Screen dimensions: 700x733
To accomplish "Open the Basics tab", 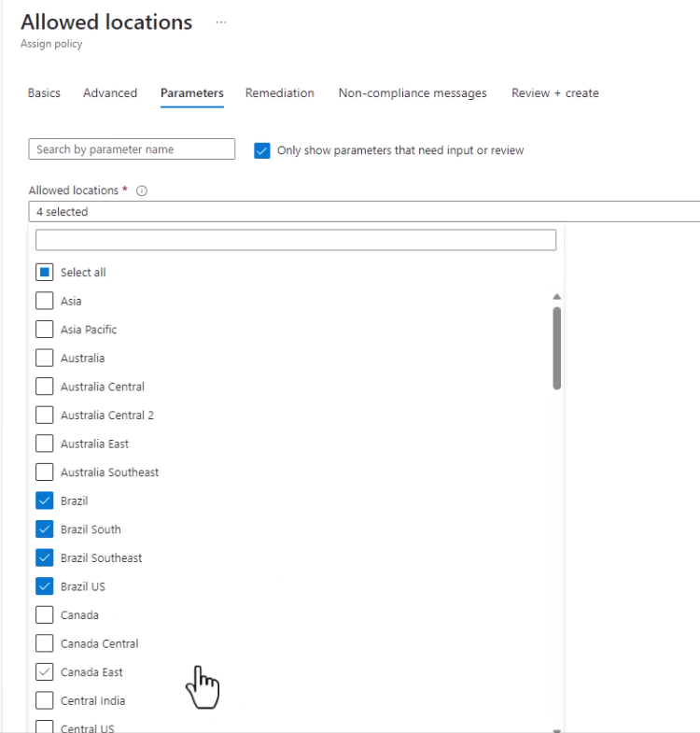I will click(x=44, y=93).
